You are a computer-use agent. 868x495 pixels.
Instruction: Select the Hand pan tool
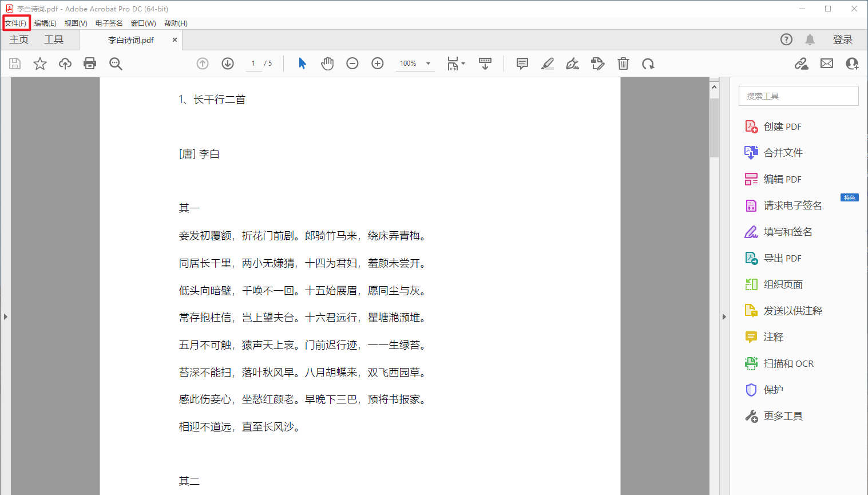click(x=327, y=64)
